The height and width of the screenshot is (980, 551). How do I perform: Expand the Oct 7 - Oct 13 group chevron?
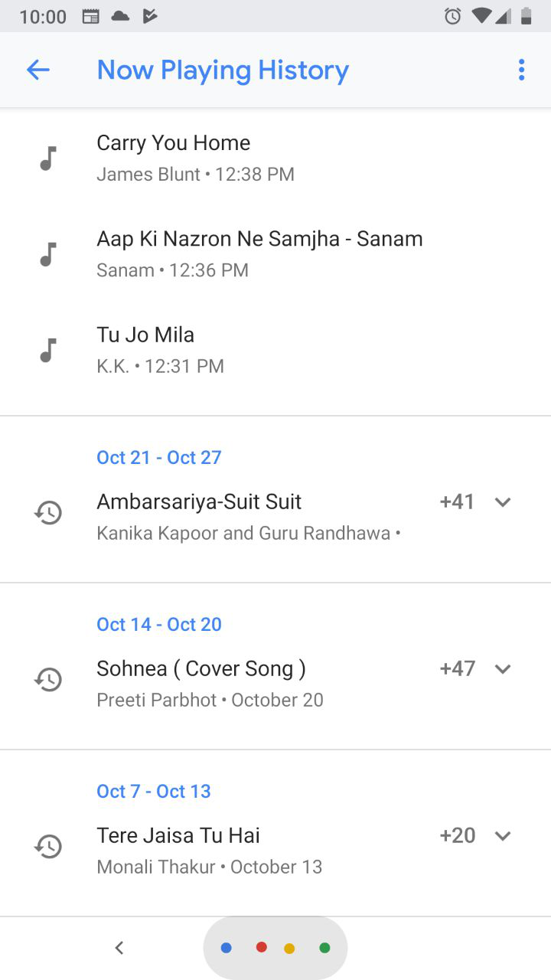tap(503, 836)
